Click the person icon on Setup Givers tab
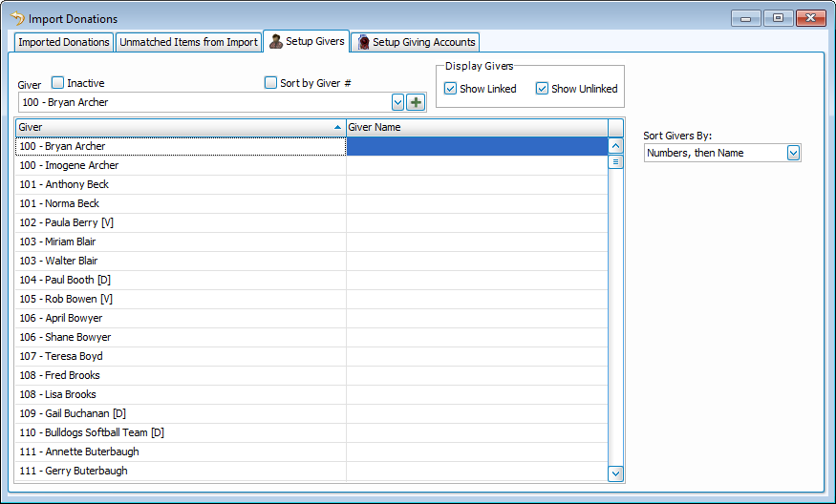Screen dimensions: 836x504 pos(276,42)
